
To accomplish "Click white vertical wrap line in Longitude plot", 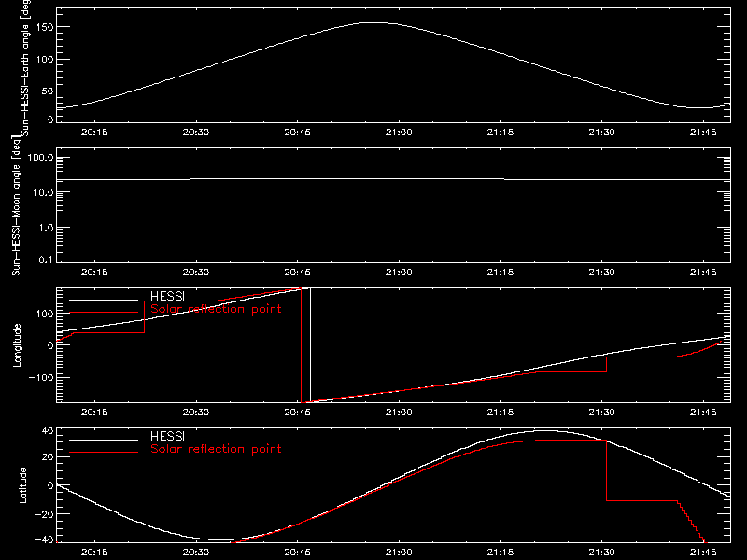I will [x=310, y=345].
